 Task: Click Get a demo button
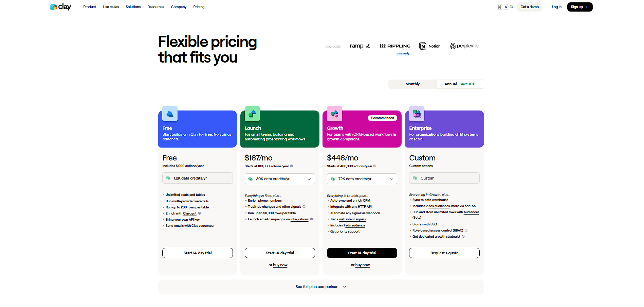pyautogui.click(x=529, y=7)
